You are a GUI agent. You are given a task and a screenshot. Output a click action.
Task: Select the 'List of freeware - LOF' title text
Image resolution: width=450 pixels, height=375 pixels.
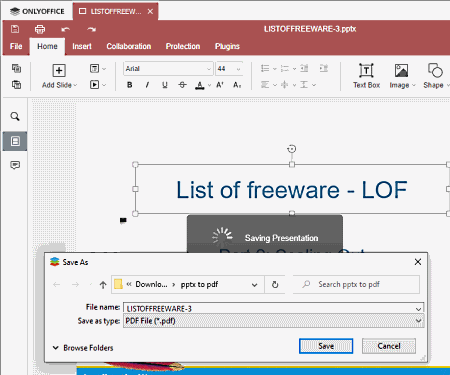[292, 190]
